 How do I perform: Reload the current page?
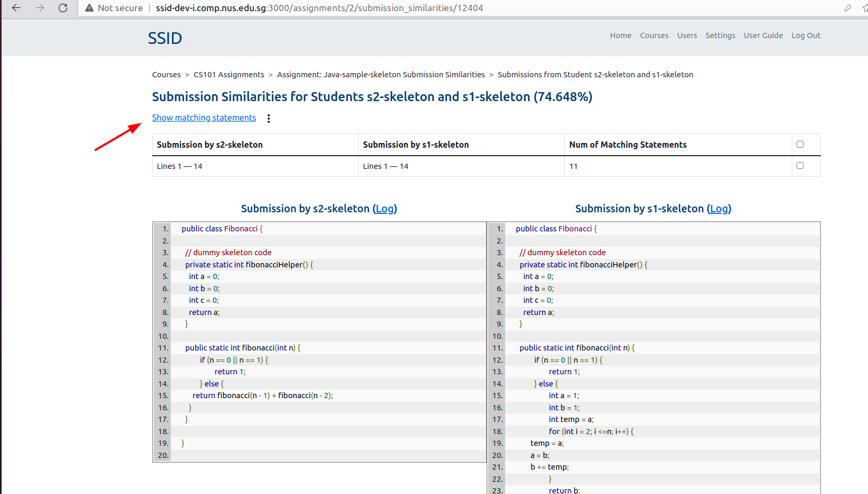[x=63, y=8]
